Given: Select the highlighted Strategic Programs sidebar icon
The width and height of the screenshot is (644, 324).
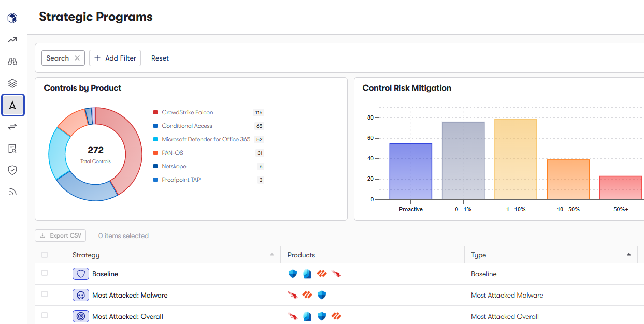Looking at the screenshot, I should pyautogui.click(x=13, y=105).
